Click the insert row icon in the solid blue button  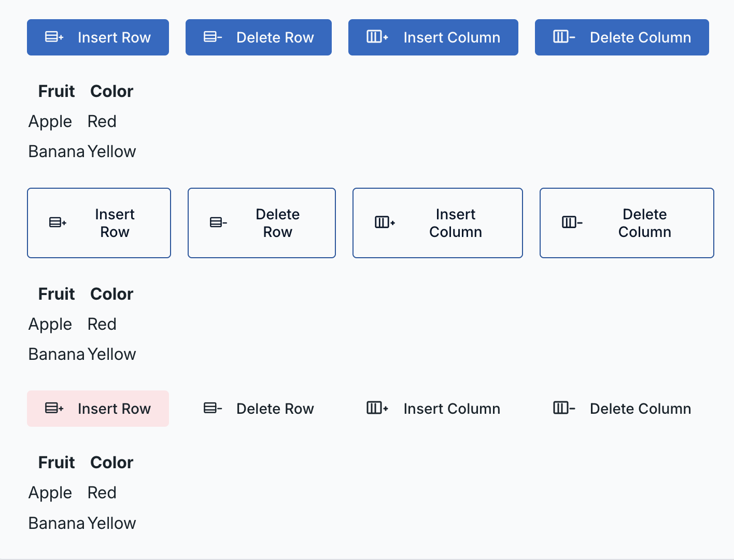coord(54,37)
